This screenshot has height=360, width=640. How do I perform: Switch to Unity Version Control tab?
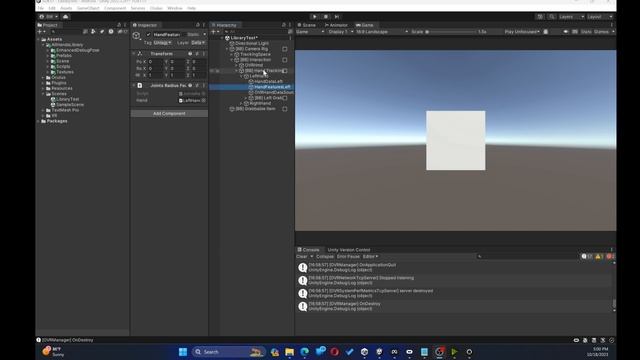(349, 250)
